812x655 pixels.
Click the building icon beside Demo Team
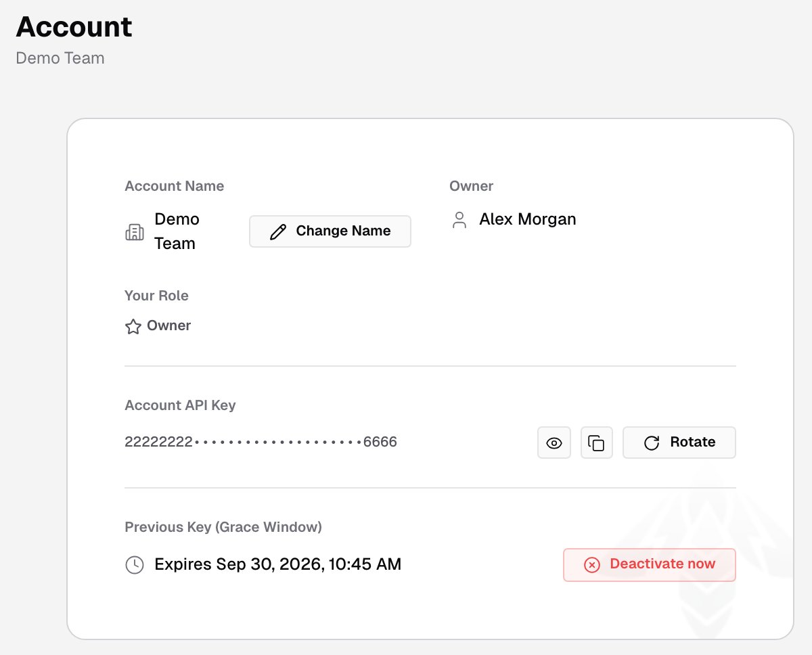click(x=135, y=232)
